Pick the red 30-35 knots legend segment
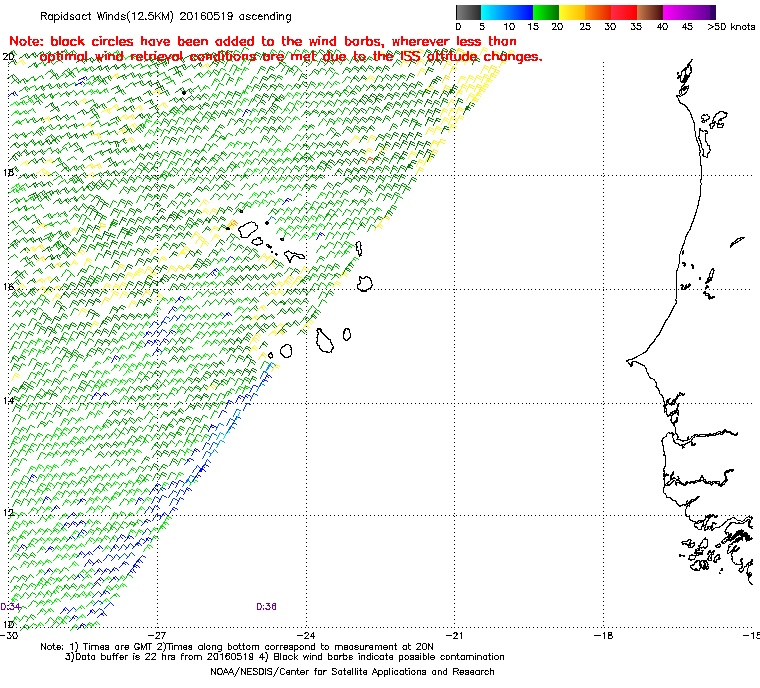This screenshot has width=760, height=688. coord(624,12)
